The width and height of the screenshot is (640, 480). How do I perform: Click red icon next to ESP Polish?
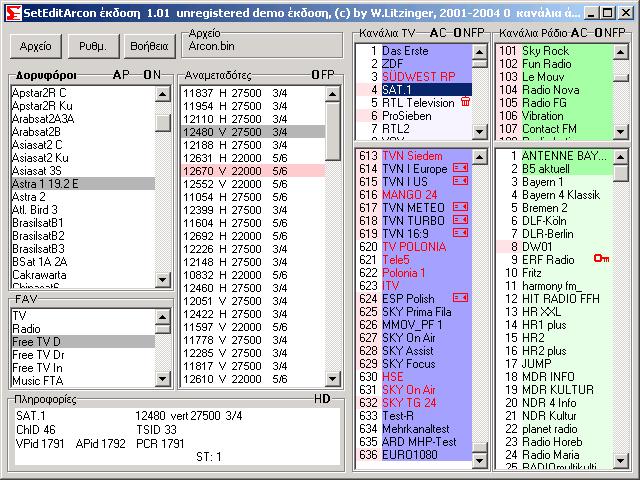(460, 298)
